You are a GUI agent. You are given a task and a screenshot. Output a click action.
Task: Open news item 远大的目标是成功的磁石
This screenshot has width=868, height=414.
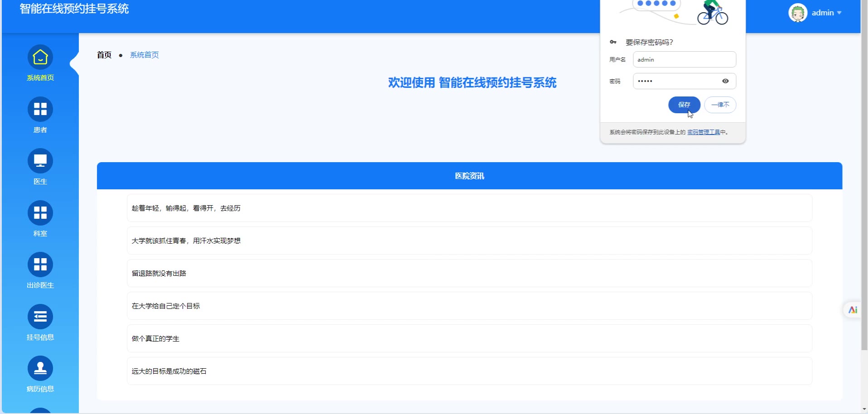coord(469,371)
